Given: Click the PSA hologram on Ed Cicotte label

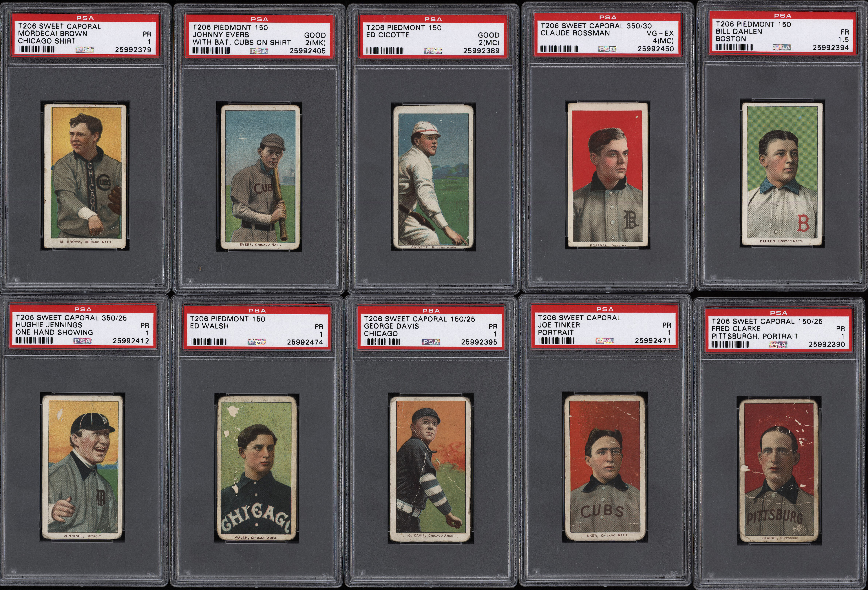Looking at the screenshot, I should (433, 50).
